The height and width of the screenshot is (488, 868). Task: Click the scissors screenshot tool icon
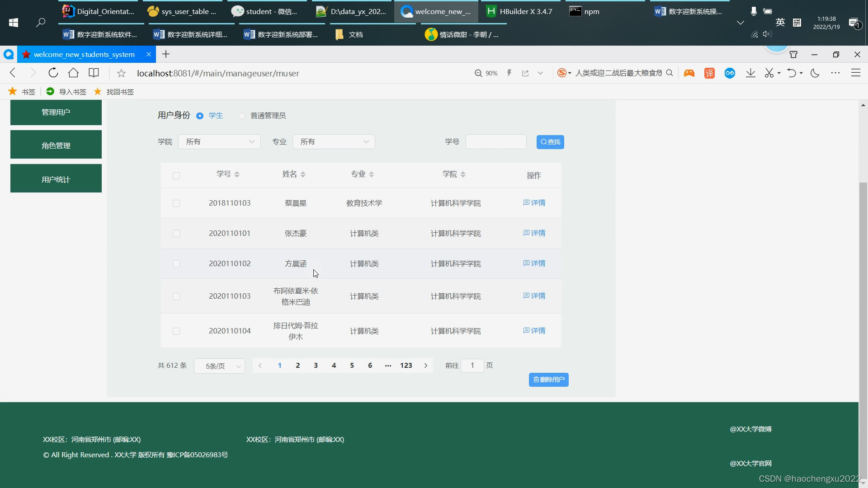pyautogui.click(x=769, y=73)
